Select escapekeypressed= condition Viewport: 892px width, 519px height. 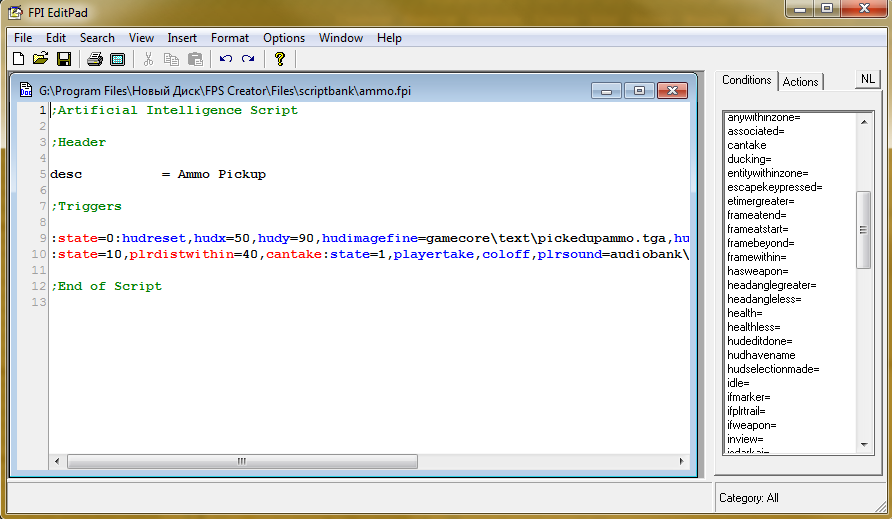(774, 187)
